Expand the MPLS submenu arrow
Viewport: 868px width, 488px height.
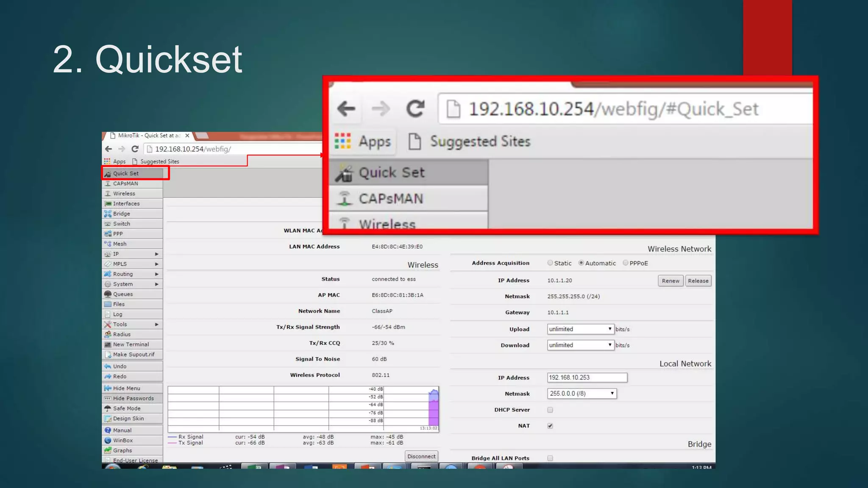click(157, 264)
